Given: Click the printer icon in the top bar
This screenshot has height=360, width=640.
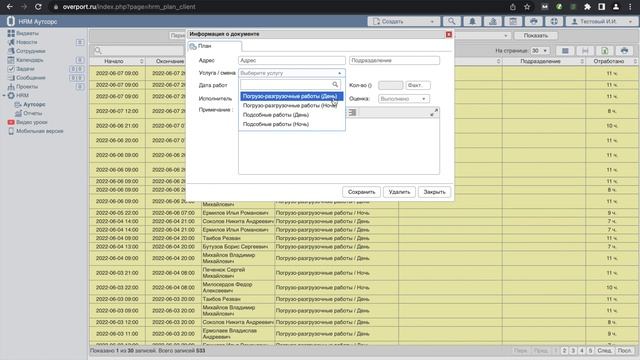Looking at the screenshot, I should (x=533, y=21).
